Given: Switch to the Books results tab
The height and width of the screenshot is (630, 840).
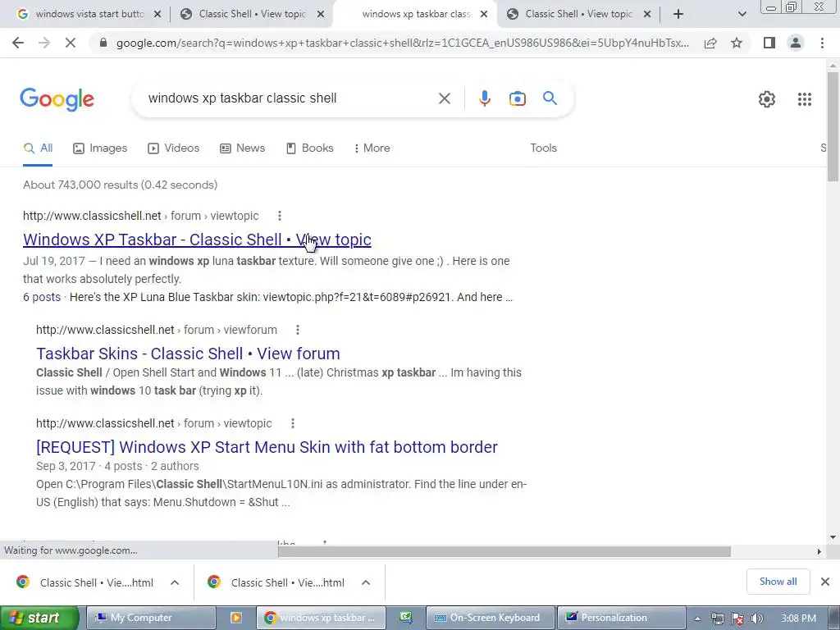Looking at the screenshot, I should pos(309,148).
